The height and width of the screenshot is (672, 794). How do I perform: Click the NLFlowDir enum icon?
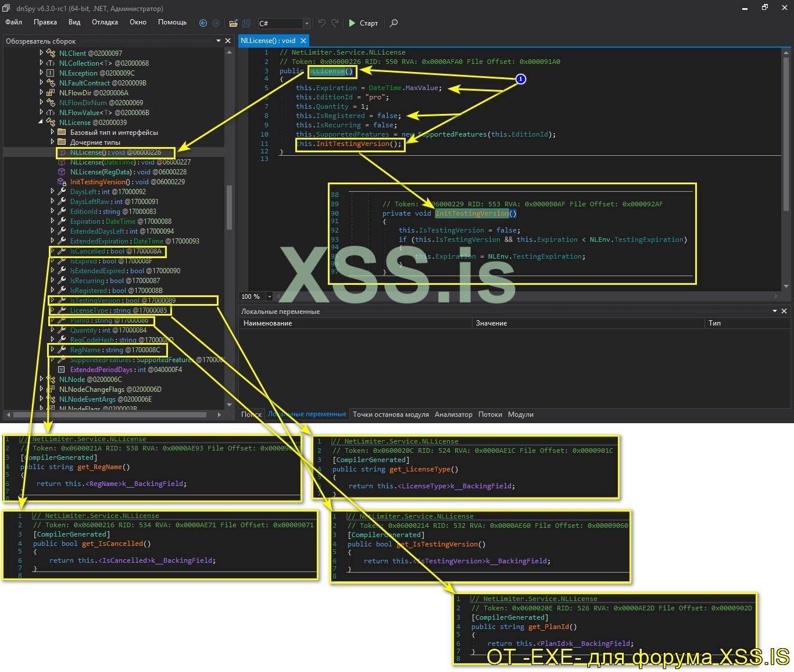pos(51,93)
